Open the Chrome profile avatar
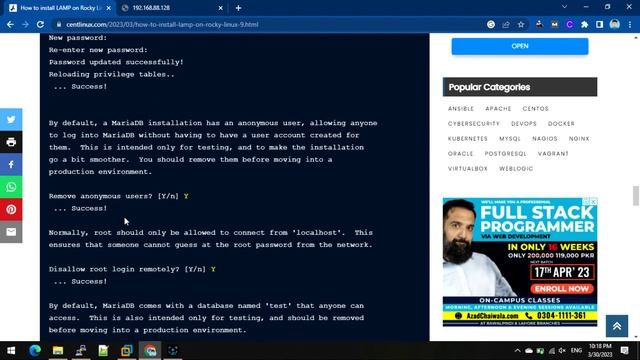The width and height of the screenshot is (640, 360). [x=614, y=24]
